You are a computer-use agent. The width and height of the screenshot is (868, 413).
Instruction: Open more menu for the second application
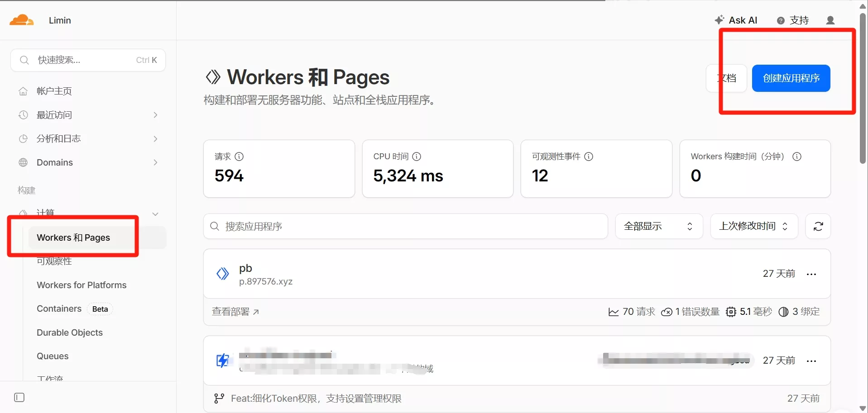(811, 361)
